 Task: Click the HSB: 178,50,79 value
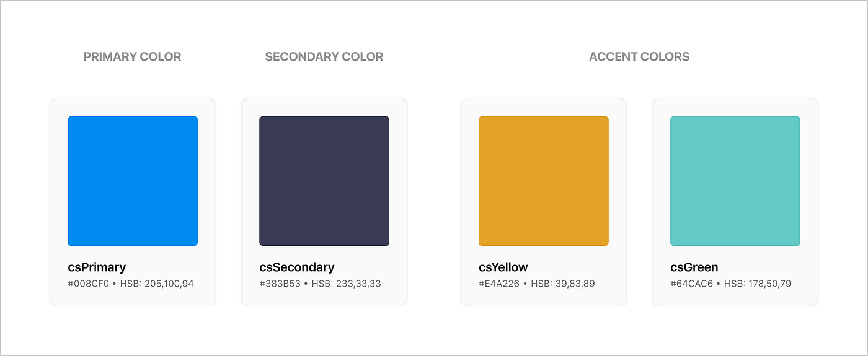coord(758,284)
